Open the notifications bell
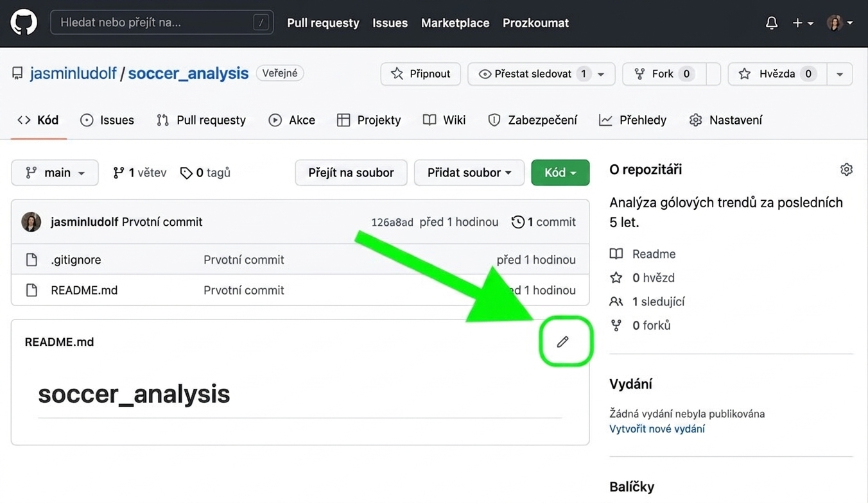This screenshot has width=868, height=503. [x=772, y=22]
